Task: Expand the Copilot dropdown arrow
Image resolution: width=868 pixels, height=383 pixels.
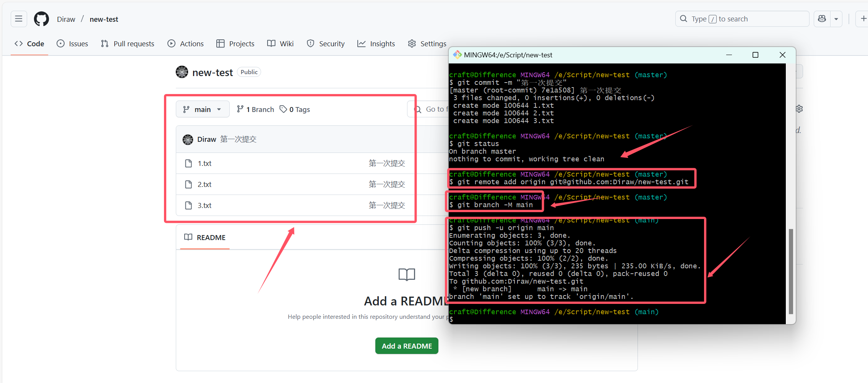Action: (836, 19)
